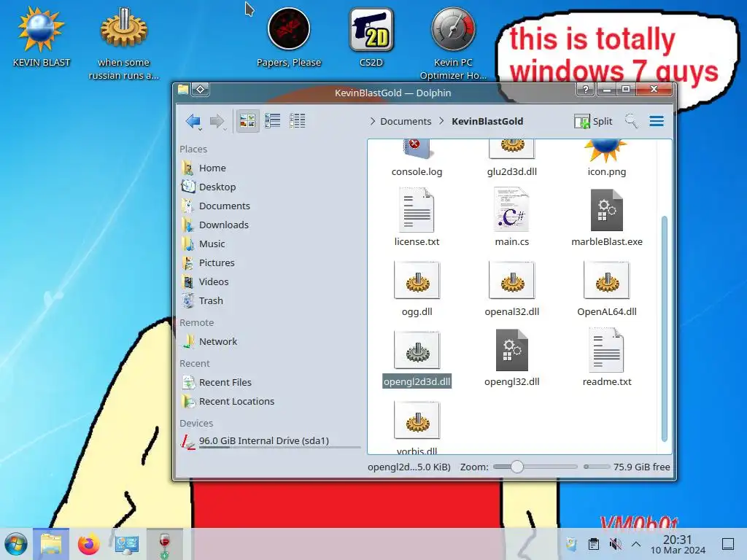Screen dimensions: 747x560
Task: Click the Split view button
Action: click(x=594, y=122)
